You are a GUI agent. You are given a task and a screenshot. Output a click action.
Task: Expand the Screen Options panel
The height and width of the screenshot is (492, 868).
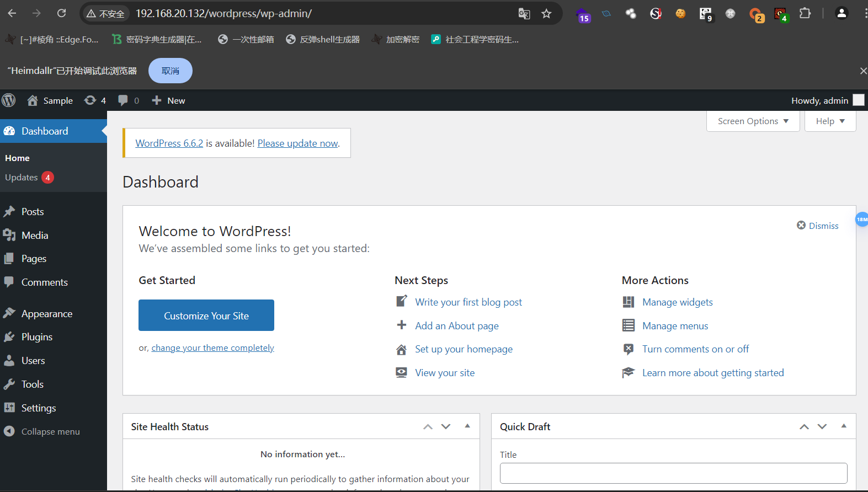pyautogui.click(x=753, y=121)
